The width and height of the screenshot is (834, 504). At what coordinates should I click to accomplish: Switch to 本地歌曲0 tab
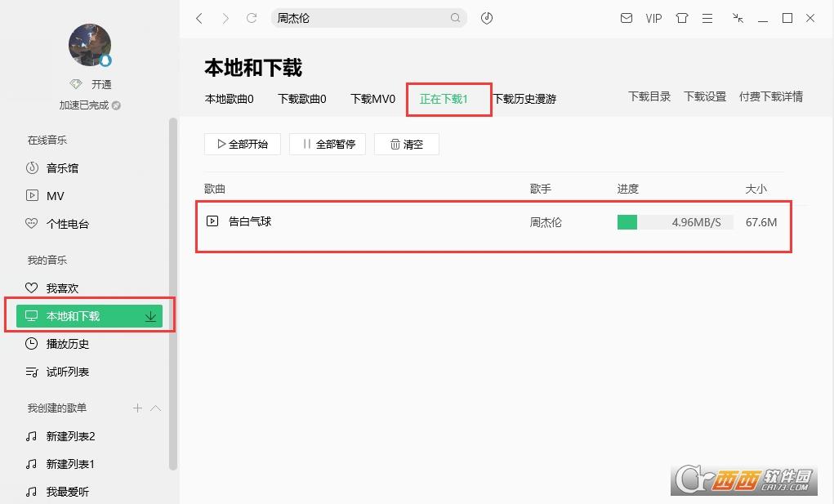230,99
